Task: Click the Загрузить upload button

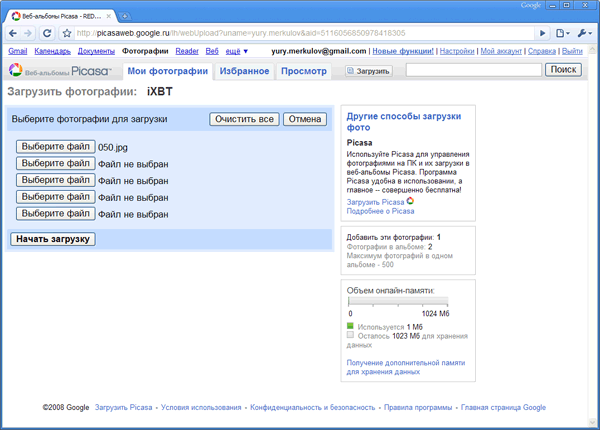Action: (368, 71)
